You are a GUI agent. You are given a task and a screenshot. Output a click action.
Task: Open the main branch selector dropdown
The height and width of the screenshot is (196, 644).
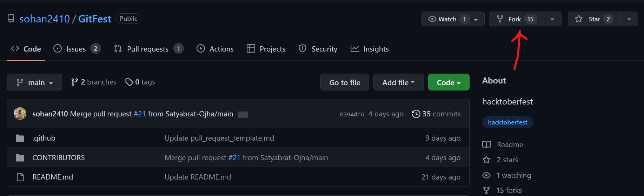[x=34, y=82]
